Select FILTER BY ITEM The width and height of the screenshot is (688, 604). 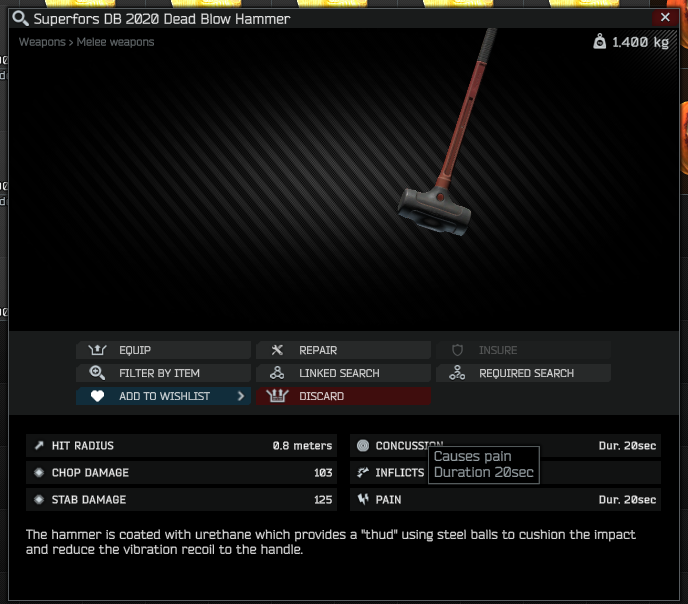163,373
